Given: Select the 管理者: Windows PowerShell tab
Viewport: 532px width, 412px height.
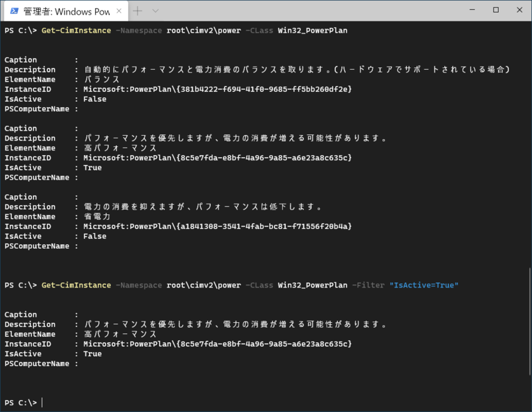Looking at the screenshot, I should coord(66,11).
